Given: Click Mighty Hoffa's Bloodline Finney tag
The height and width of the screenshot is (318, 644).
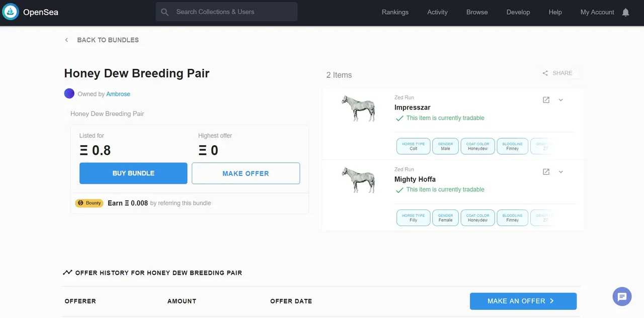Looking at the screenshot, I should click(513, 218).
